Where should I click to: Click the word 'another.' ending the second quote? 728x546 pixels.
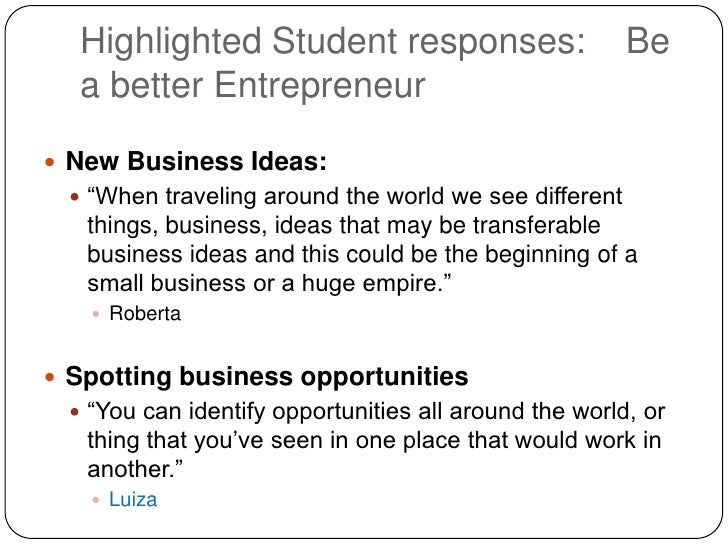tap(131, 469)
